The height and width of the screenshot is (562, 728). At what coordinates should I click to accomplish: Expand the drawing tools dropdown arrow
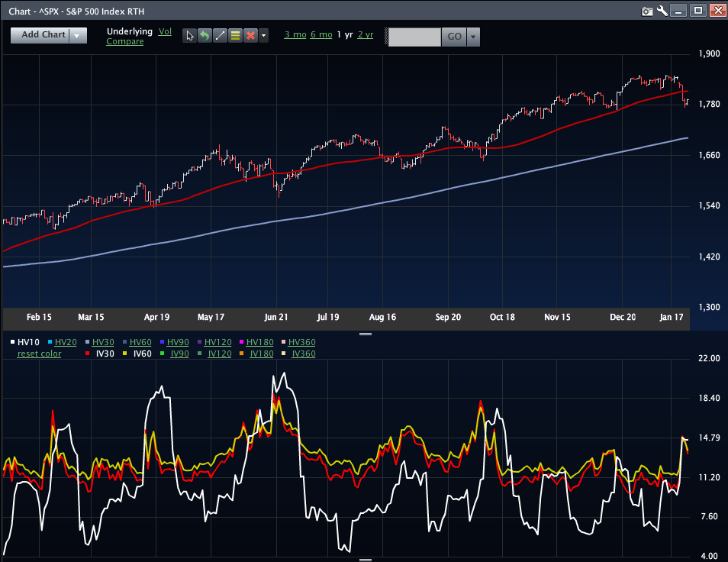(x=263, y=35)
